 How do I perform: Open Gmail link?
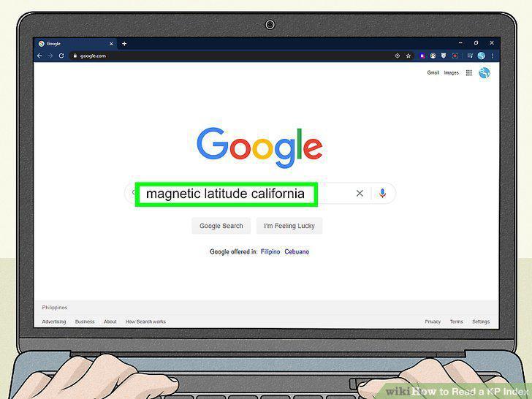pos(433,72)
